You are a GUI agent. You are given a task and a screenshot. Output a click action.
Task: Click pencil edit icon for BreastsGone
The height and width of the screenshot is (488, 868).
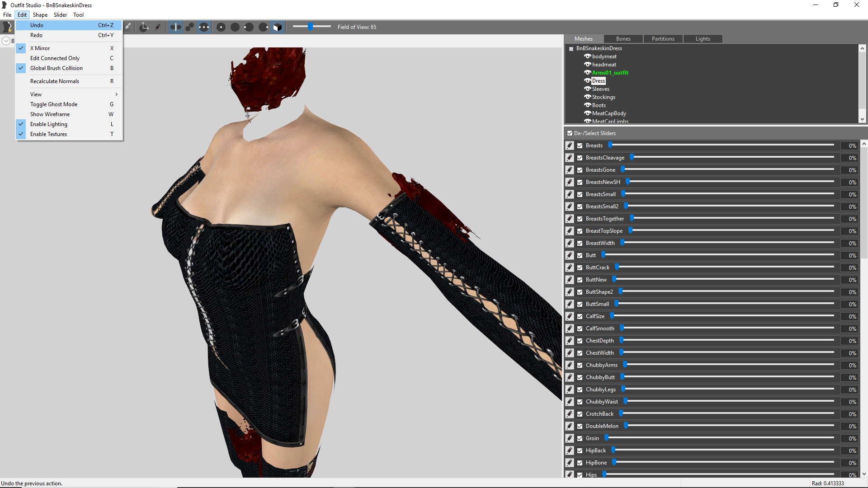(570, 170)
